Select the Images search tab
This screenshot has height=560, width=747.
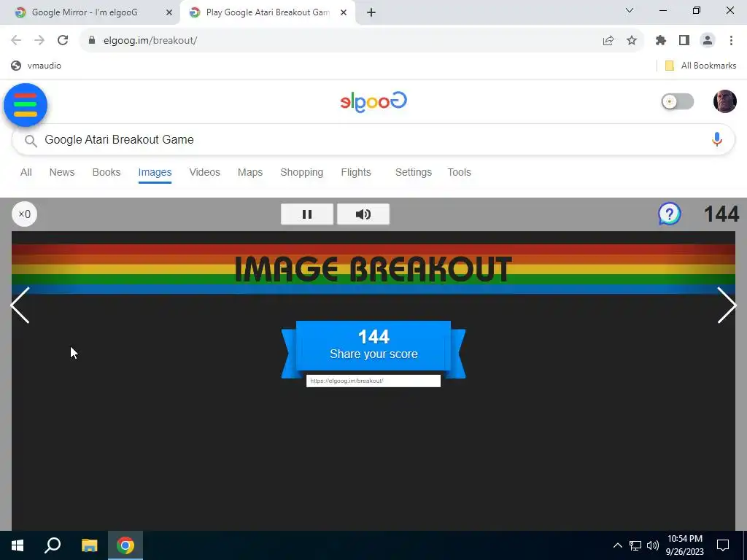coord(155,172)
